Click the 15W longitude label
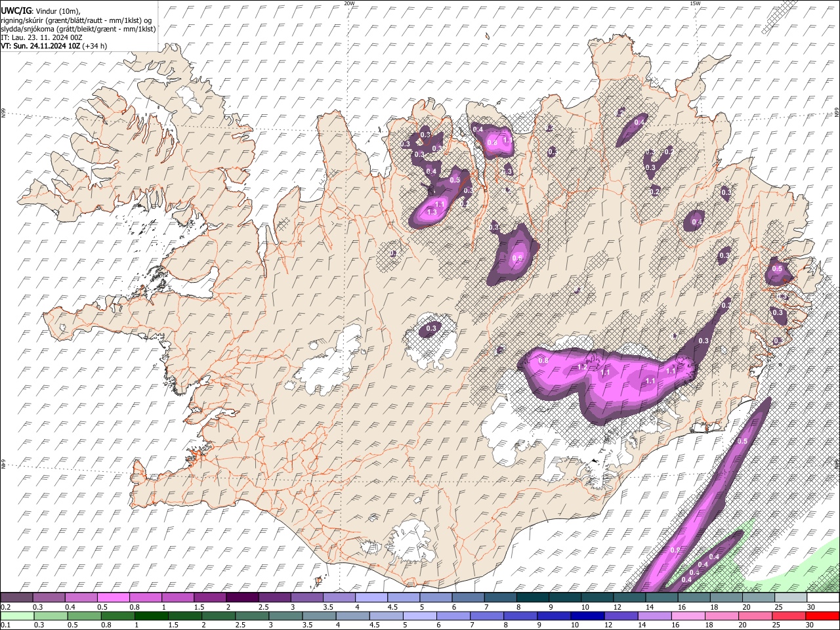This screenshot has width=840, height=630. click(x=695, y=3)
